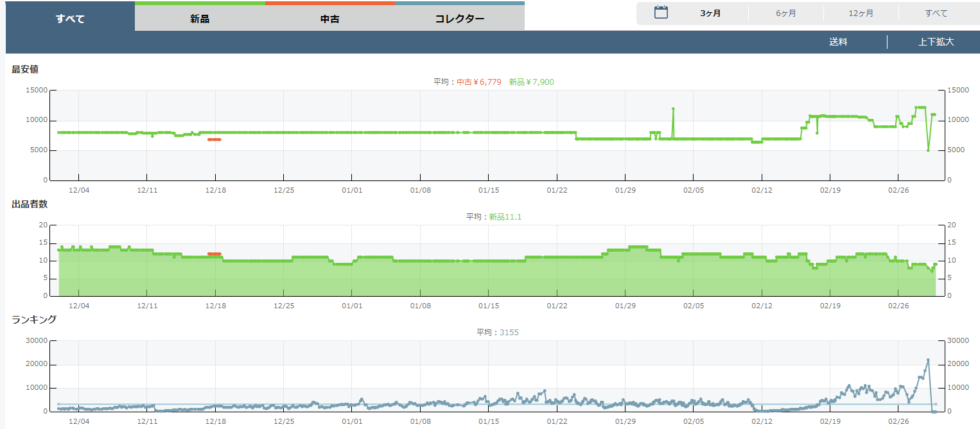Click the 5000 price dip in 最安値 chart
The image size is (980, 429).
[928, 150]
